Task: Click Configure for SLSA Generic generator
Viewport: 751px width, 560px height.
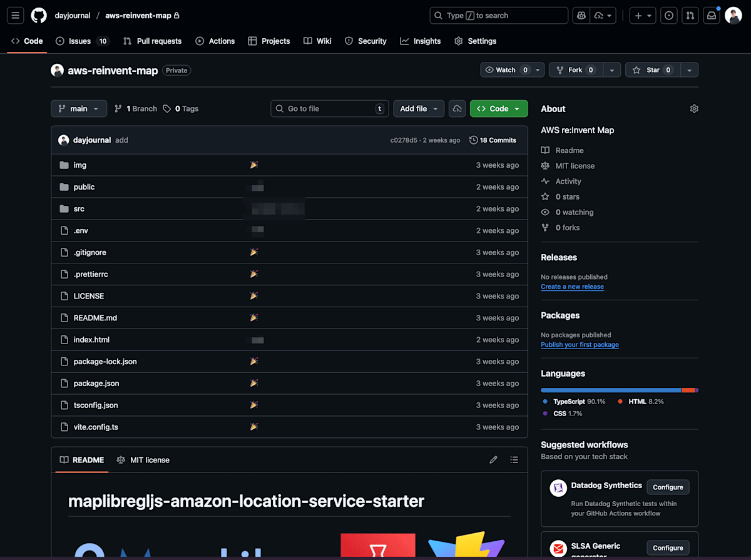Action: [x=668, y=548]
